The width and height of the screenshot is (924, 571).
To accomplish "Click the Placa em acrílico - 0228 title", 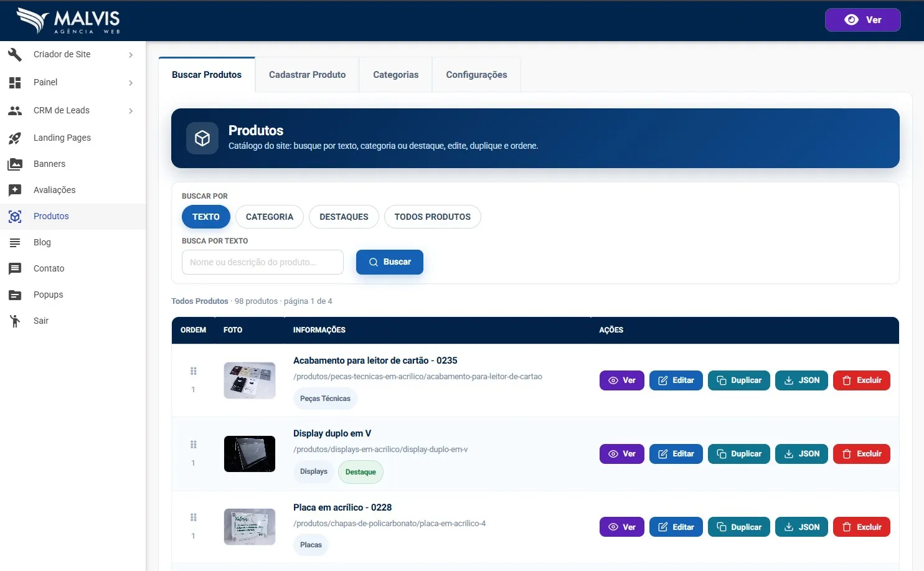I will pyautogui.click(x=342, y=507).
